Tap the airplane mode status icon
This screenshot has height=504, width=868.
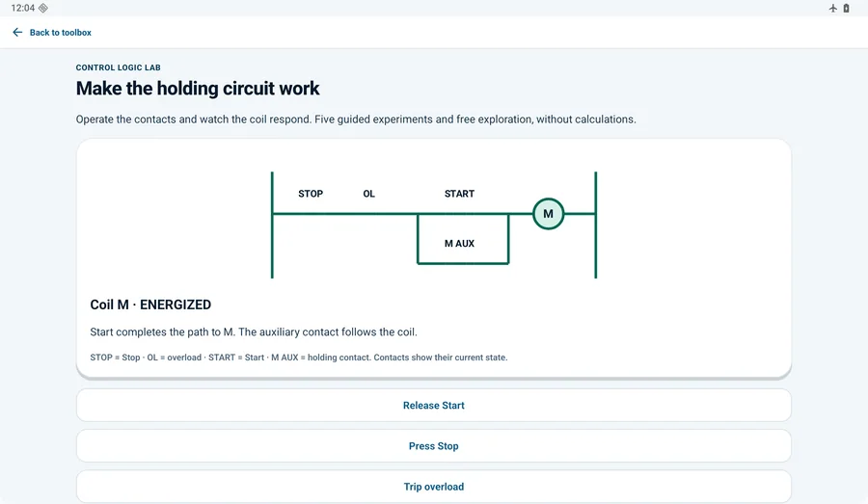point(832,9)
